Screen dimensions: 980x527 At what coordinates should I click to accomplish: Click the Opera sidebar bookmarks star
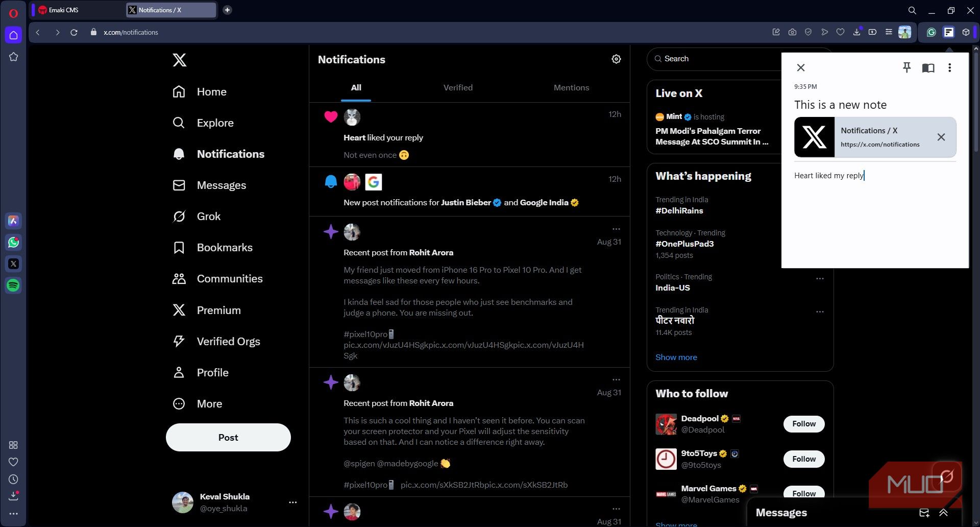pos(14,57)
